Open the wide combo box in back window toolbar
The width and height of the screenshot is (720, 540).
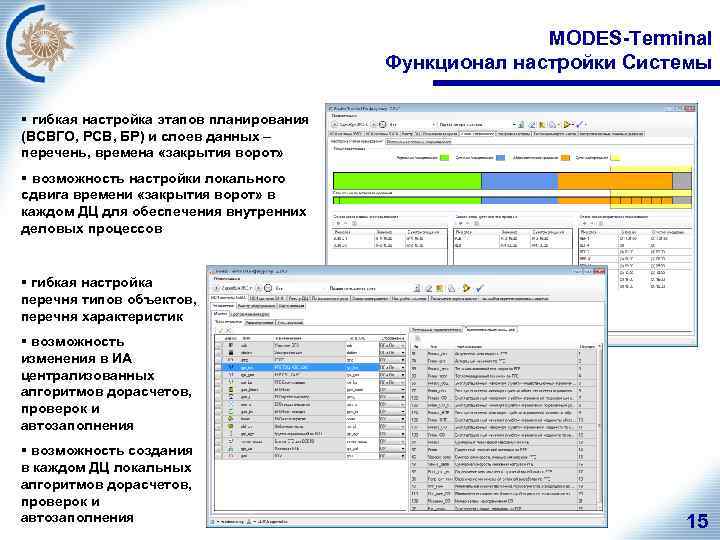tap(476, 124)
